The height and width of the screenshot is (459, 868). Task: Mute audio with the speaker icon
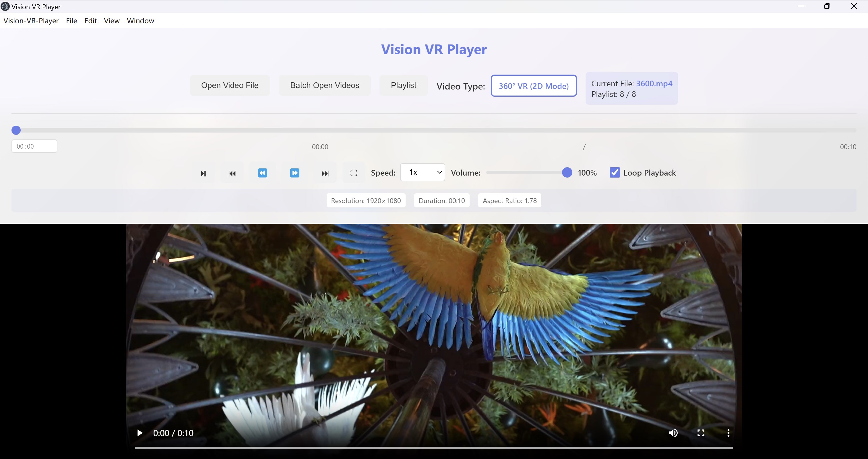point(673,433)
